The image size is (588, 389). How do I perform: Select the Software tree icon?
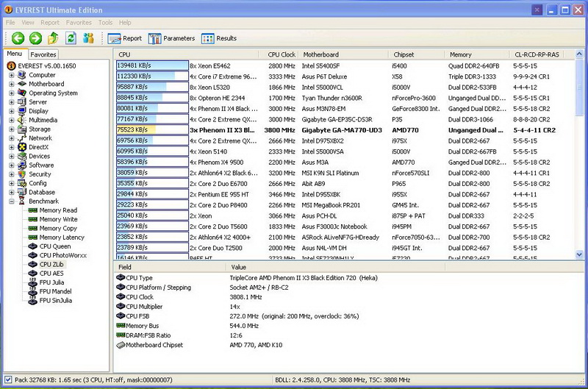(x=22, y=165)
